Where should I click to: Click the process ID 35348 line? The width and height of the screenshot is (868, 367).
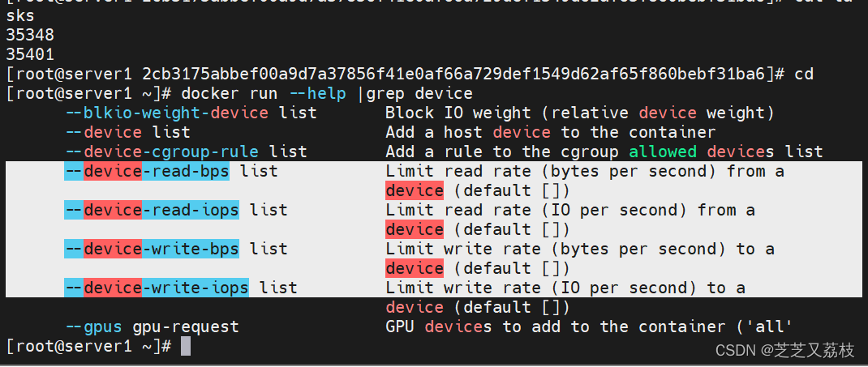(29, 36)
